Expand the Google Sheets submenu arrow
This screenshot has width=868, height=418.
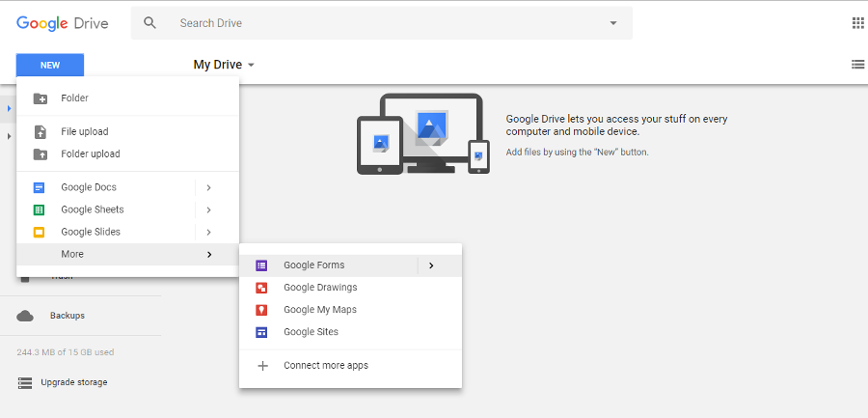coord(208,210)
